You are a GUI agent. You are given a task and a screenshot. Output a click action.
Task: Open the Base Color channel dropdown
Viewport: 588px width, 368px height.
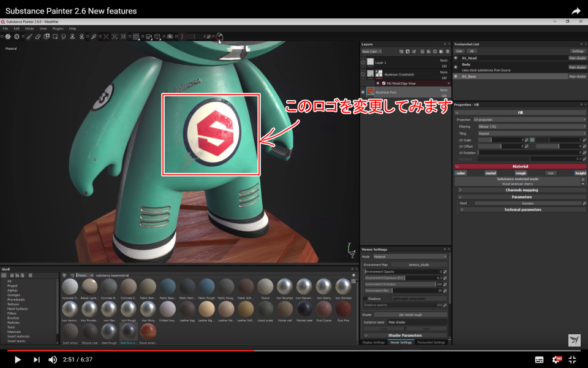[372, 52]
